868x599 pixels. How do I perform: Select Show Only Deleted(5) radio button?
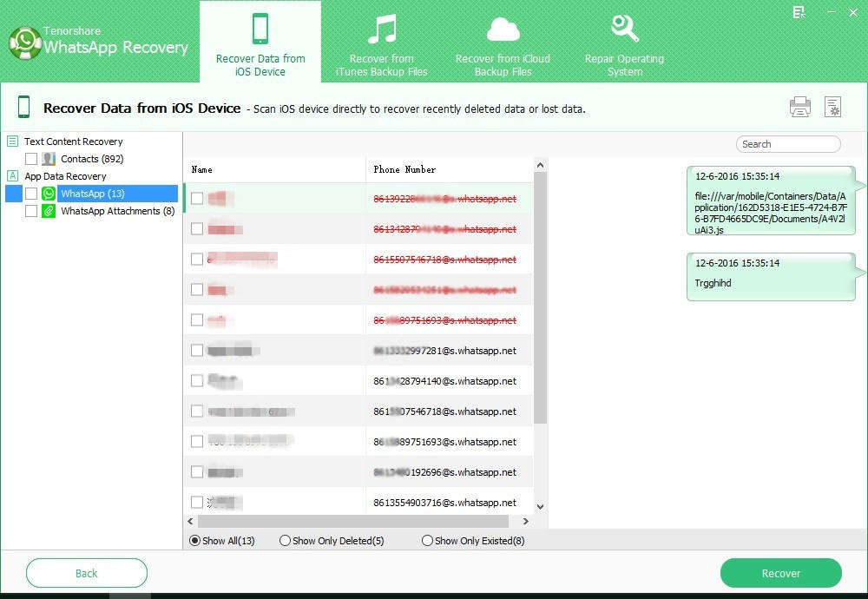(285, 541)
